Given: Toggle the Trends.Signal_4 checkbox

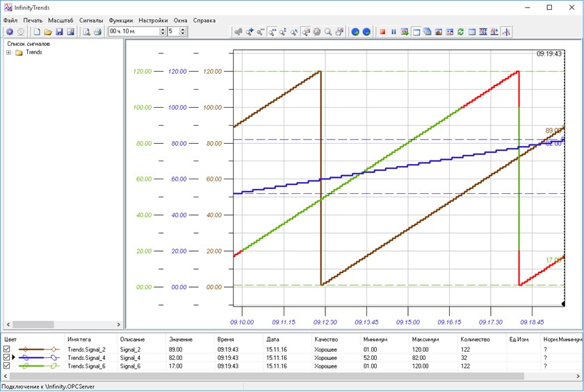Looking at the screenshot, I should coord(7,357).
